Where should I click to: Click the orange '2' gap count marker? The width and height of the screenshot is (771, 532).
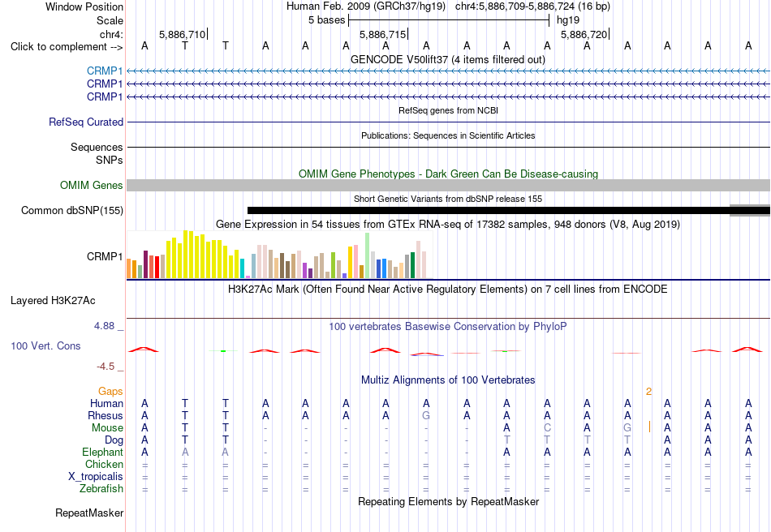tap(648, 392)
